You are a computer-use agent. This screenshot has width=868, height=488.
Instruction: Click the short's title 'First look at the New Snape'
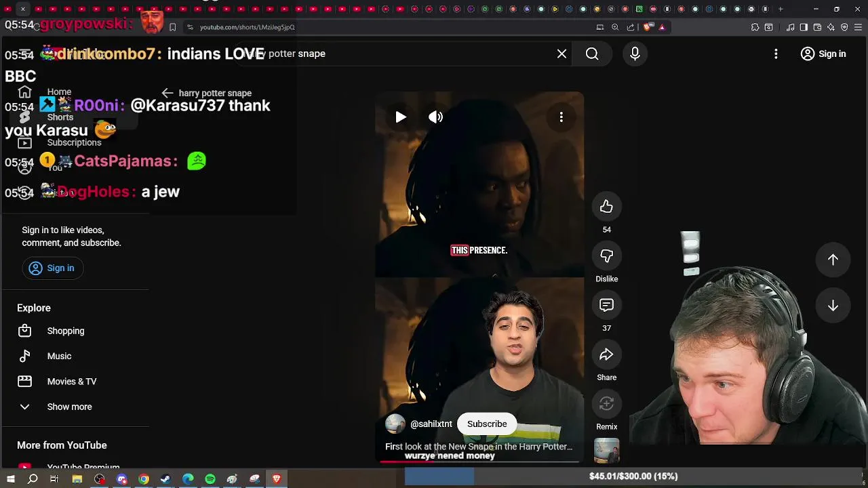479,447
